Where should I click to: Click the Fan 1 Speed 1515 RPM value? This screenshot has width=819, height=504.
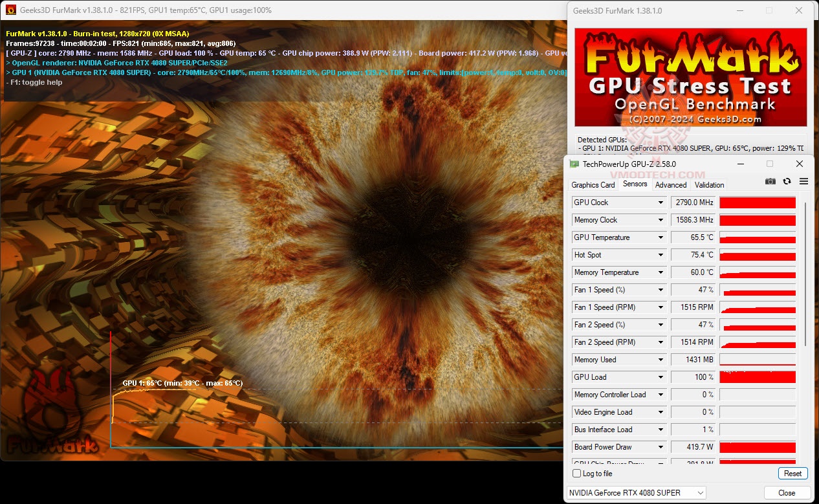click(693, 307)
